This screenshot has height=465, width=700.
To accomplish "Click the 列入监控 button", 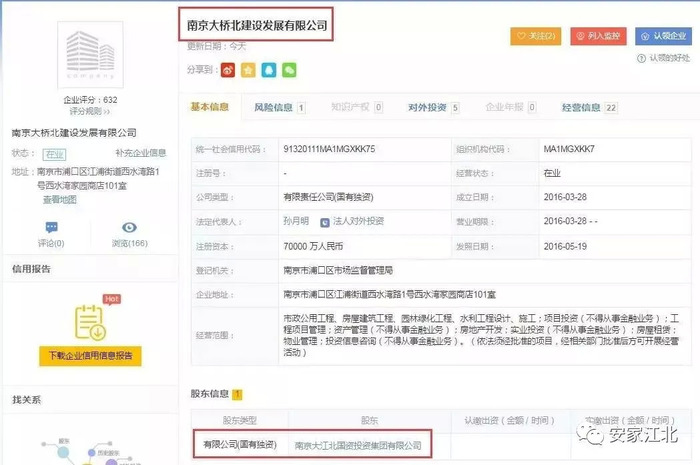I will 599,36.
